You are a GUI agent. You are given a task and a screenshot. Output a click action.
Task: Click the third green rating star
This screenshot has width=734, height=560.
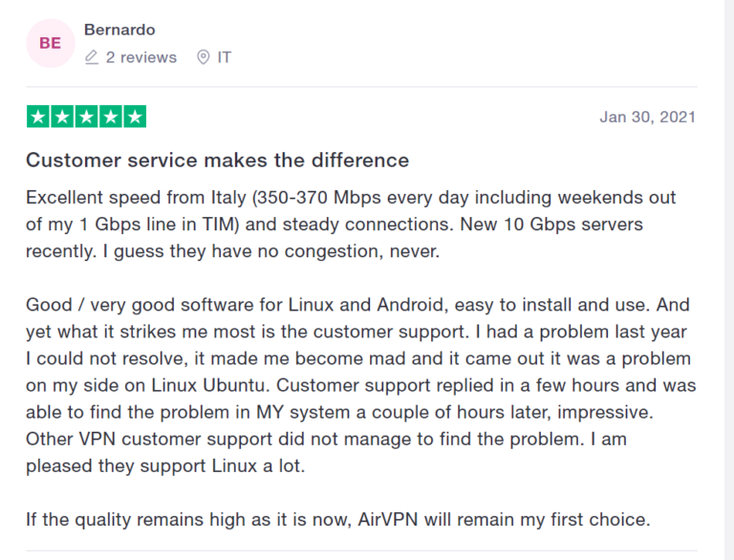click(x=86, y=118)
